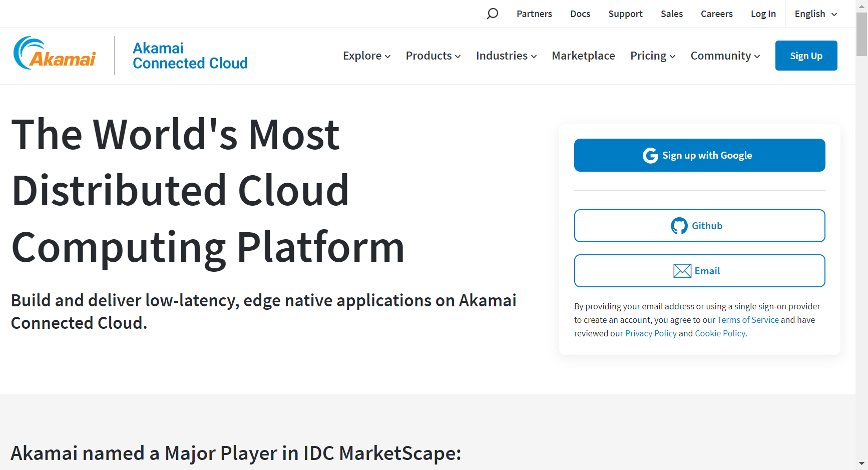Image resolution: width=868 pixels, height=470 pixels.
Task: Click the Github octocat icon
Action: pos(679,226)
